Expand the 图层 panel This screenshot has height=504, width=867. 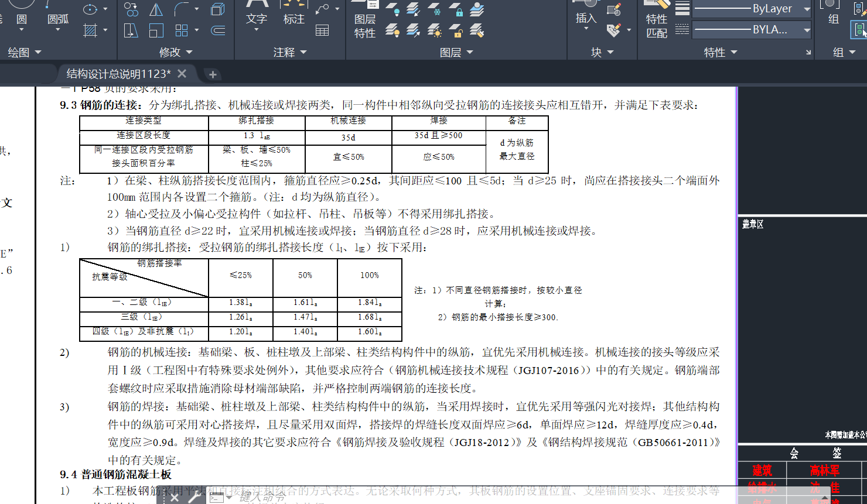click(x=456, y=53)
